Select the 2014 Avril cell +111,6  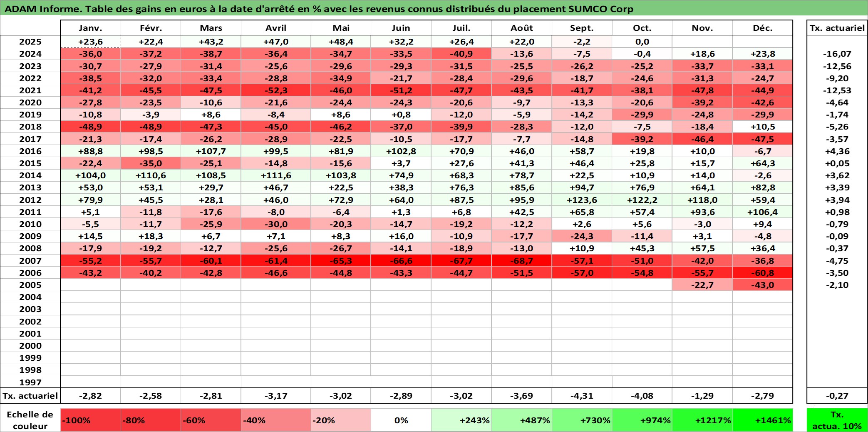tap(276, 175)
